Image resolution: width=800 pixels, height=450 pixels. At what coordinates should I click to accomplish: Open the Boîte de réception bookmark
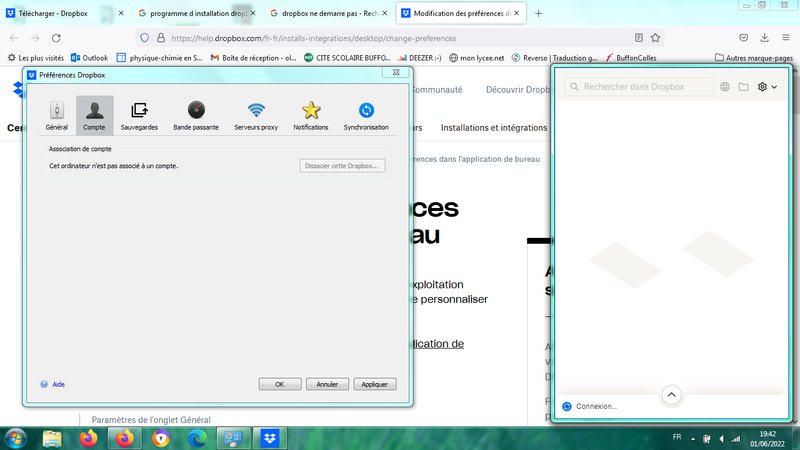[x=254, y=58]
